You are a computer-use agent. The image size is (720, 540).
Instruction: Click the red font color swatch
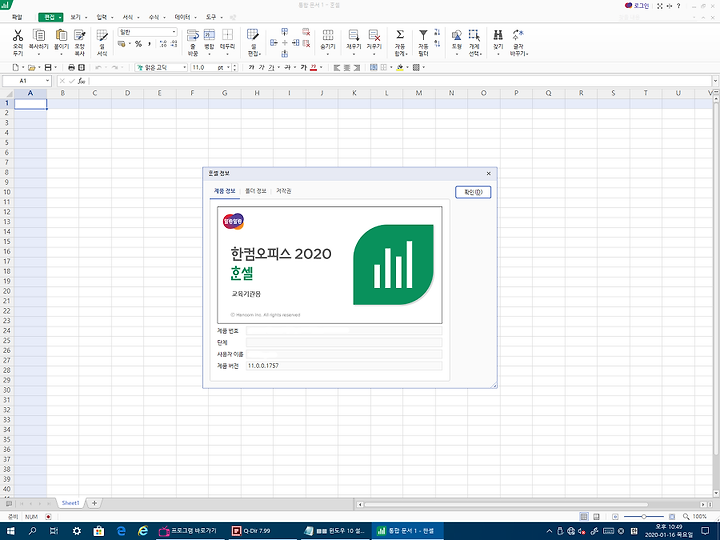point(314,68)
